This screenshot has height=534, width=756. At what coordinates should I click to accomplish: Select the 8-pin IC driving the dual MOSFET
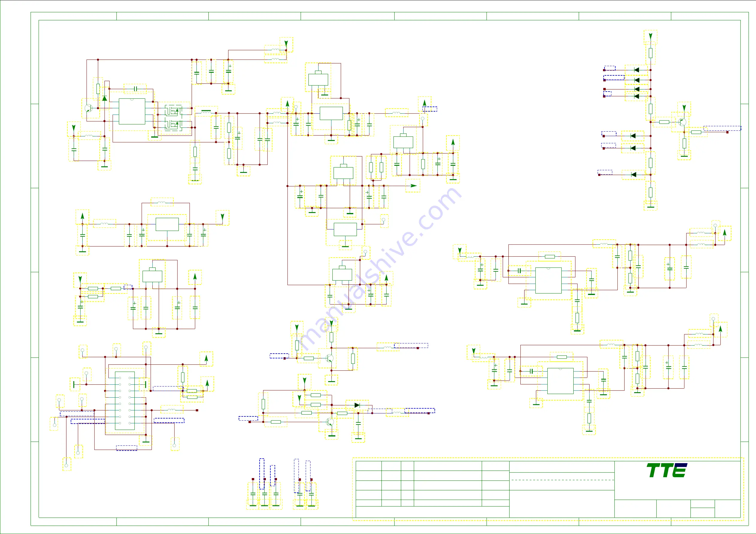(132, 111)
